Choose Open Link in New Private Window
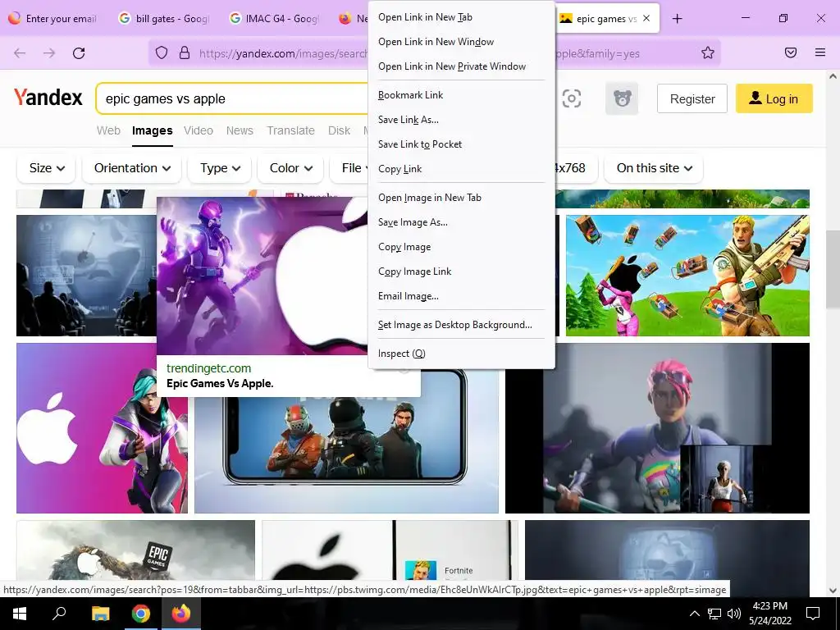This screenshot has height=630, width=840. [x=461, y=66]
